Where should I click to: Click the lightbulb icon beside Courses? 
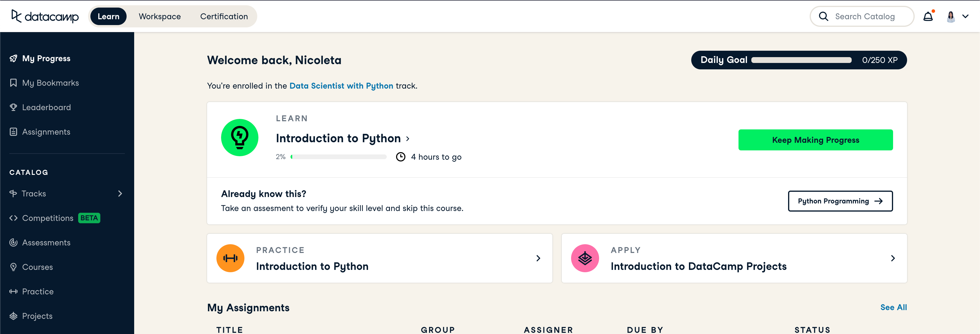13,267
